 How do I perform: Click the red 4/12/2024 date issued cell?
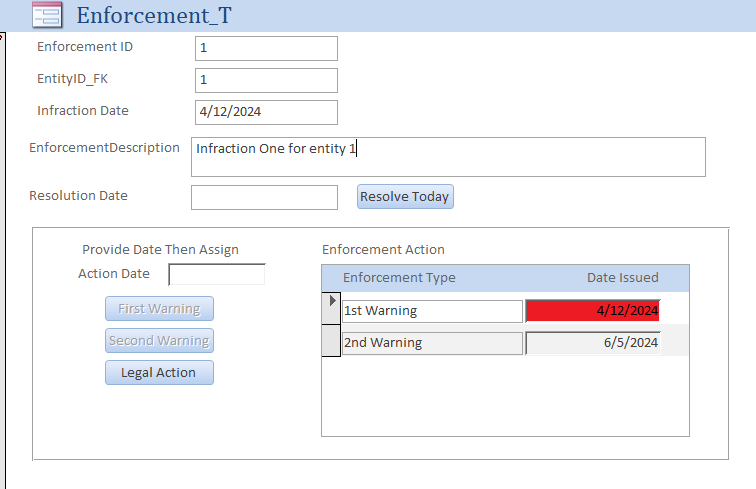click(x=592, y=311)
